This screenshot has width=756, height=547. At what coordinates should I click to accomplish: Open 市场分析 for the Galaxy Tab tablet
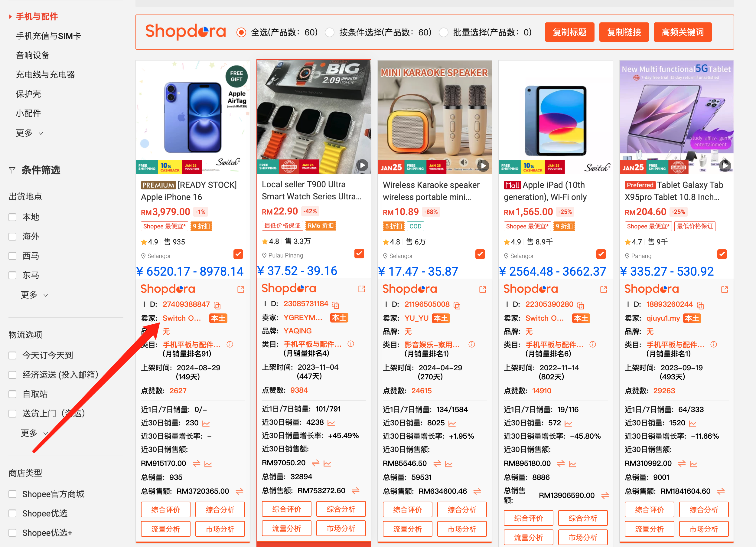pos(704,529)
